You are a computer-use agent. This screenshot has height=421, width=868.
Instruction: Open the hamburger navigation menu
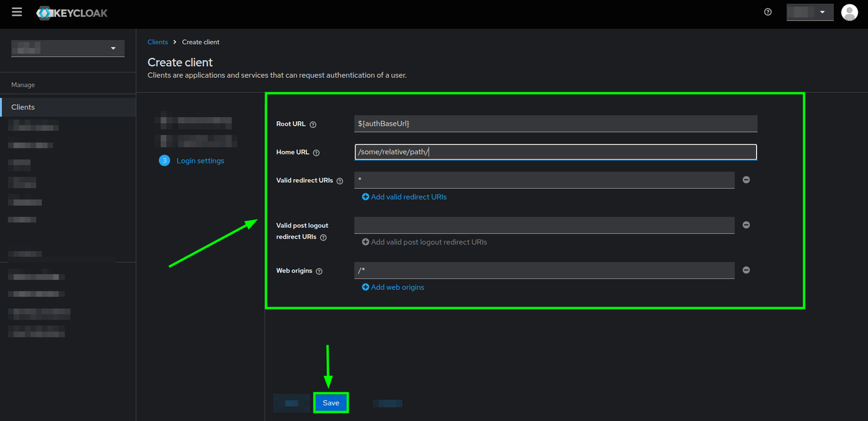click(x=16, y=12)
